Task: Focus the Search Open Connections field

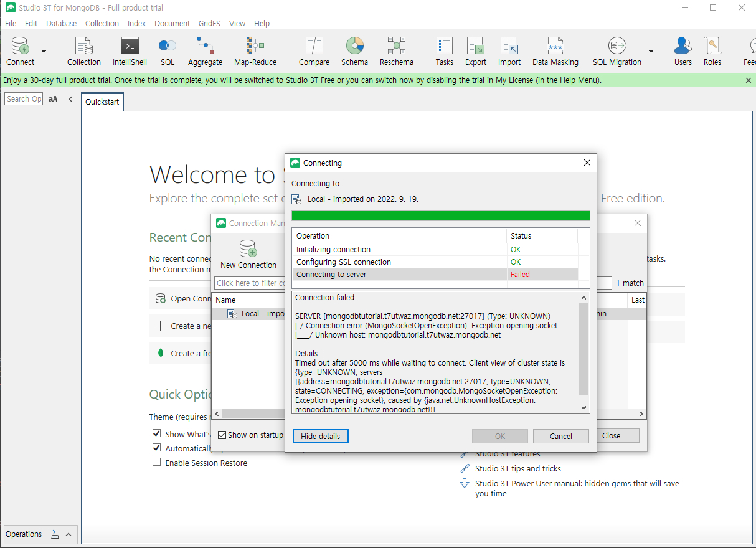Action: click(x=24, y=98)
